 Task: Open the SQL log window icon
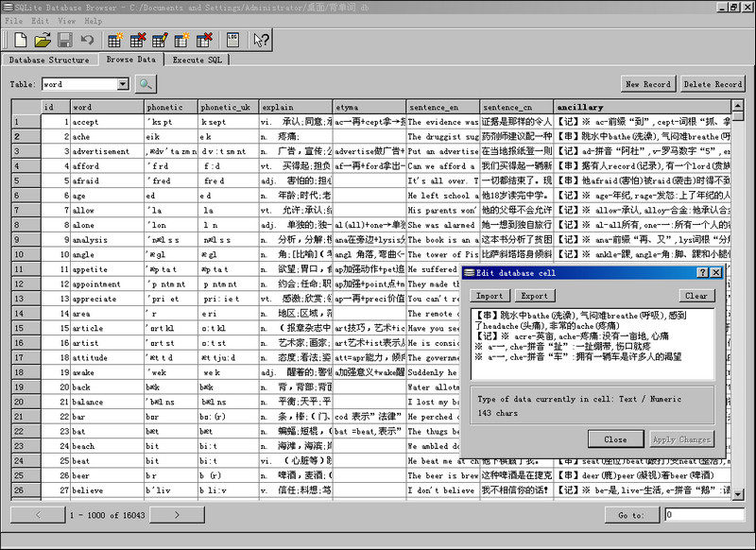point(232,40)
